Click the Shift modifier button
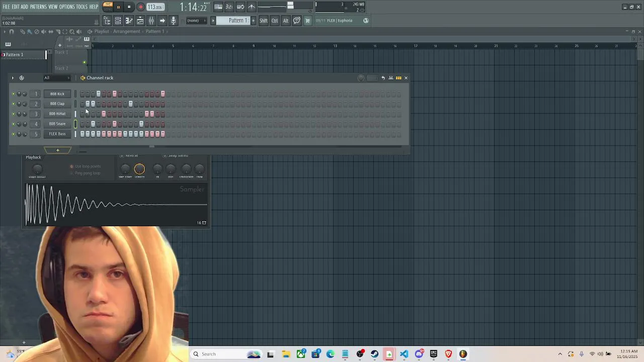 tap(264, 21)
